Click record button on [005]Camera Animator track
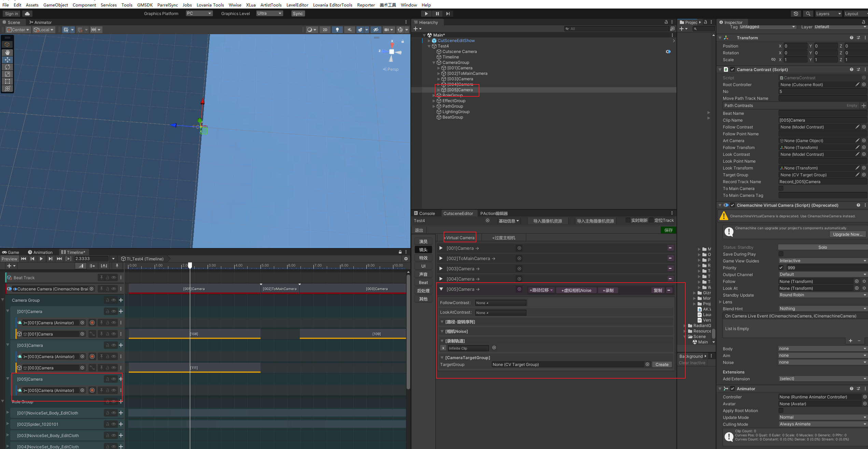Screen dimensions: 868x449 click(92, 390)
